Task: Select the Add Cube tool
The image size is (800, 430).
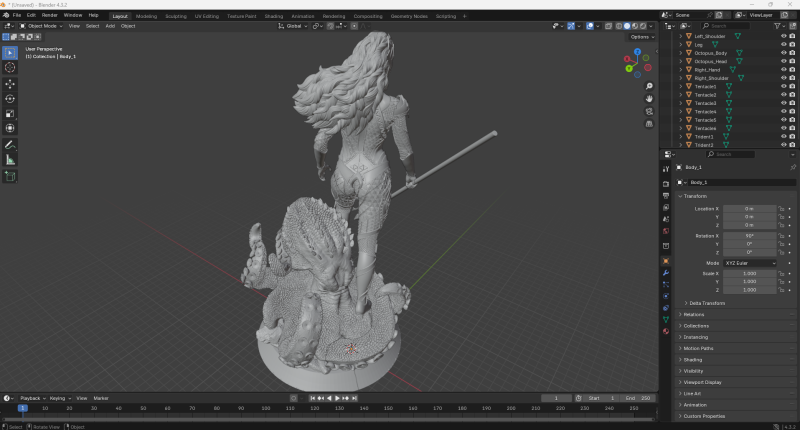Action: tap(10, 176)
